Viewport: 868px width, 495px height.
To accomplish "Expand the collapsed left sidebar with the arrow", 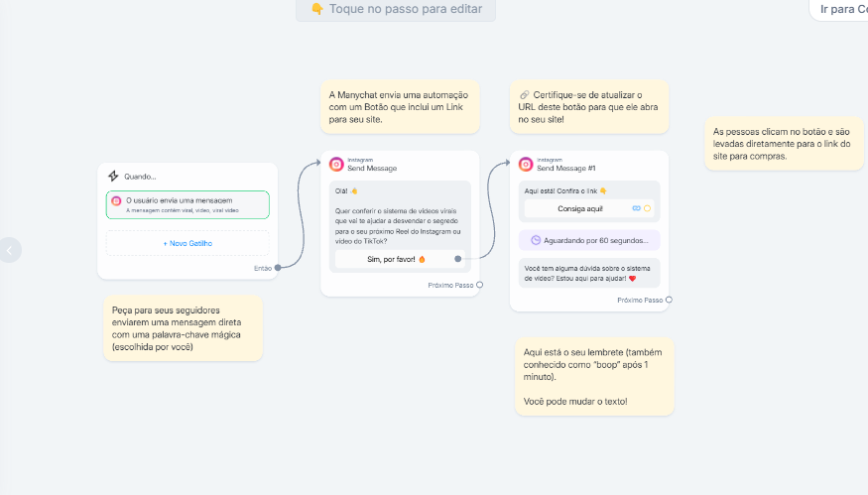I will 10,250.
